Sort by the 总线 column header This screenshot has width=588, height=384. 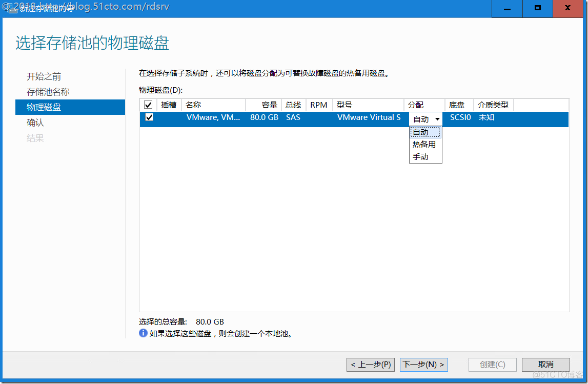[x=294, y=105]
